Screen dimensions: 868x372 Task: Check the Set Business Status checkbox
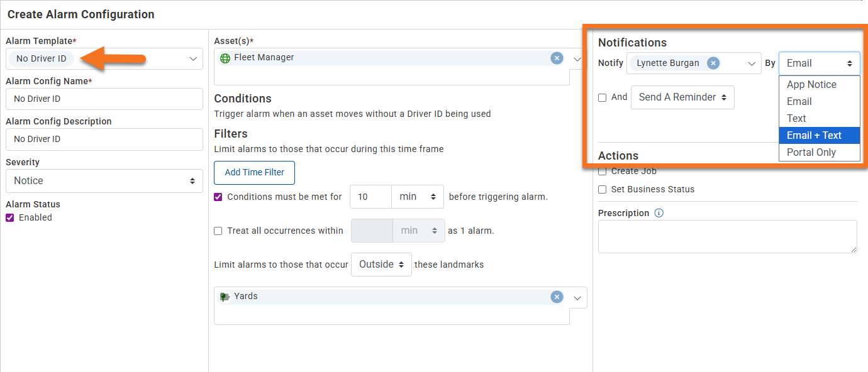(x=603, y=189)
